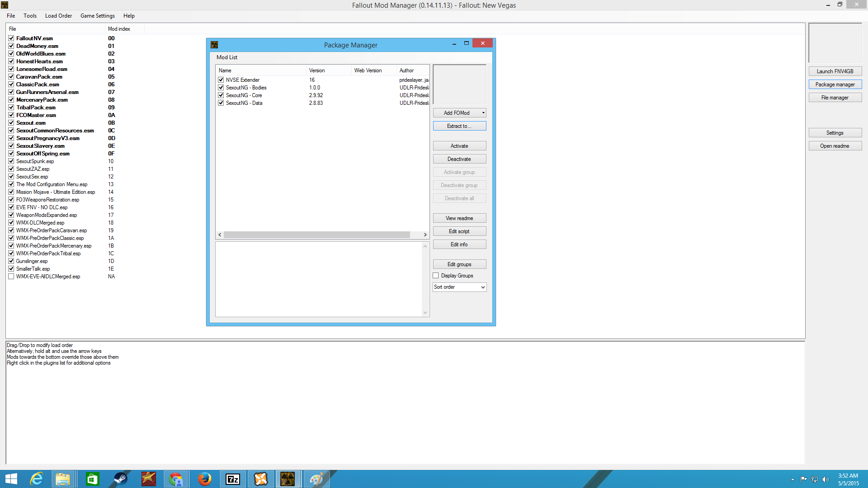This screenshot has height=488, width=868.
Task: Open the Help menu
Action: pyautogui.click(x=129, y=16)
